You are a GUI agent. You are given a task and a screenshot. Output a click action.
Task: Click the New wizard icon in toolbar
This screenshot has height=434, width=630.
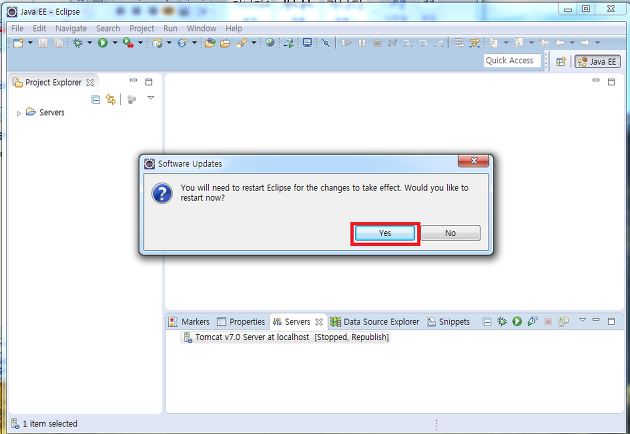point(18,43)
